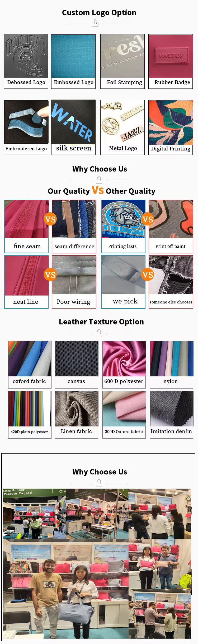Click the VS badge next to Printing lasts
Viewport: 198px width, 644px height.
(148, 219)
